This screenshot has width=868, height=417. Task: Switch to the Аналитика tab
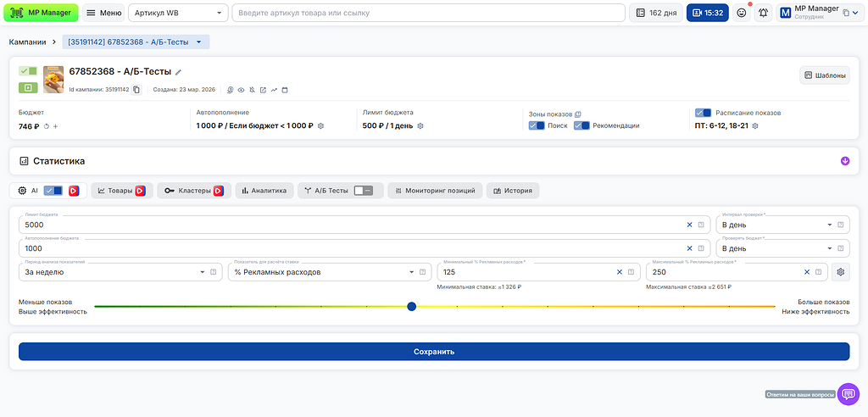(265, 191)
